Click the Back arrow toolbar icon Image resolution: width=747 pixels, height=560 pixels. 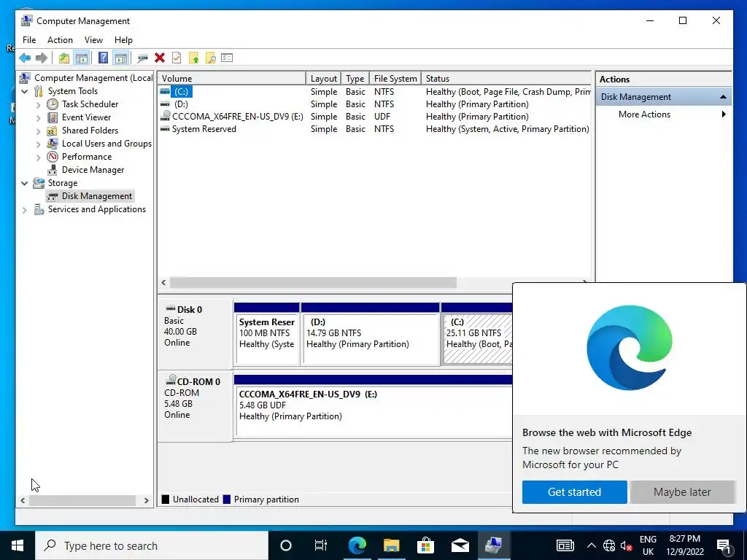(25, 58)
